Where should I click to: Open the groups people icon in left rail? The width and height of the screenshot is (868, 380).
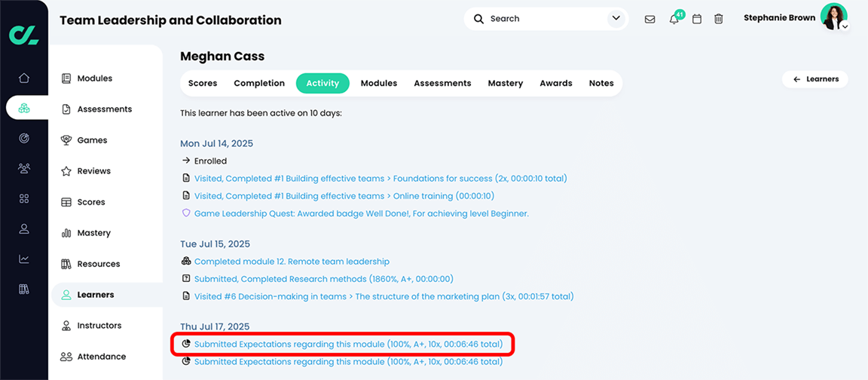[x=24, y=168]
